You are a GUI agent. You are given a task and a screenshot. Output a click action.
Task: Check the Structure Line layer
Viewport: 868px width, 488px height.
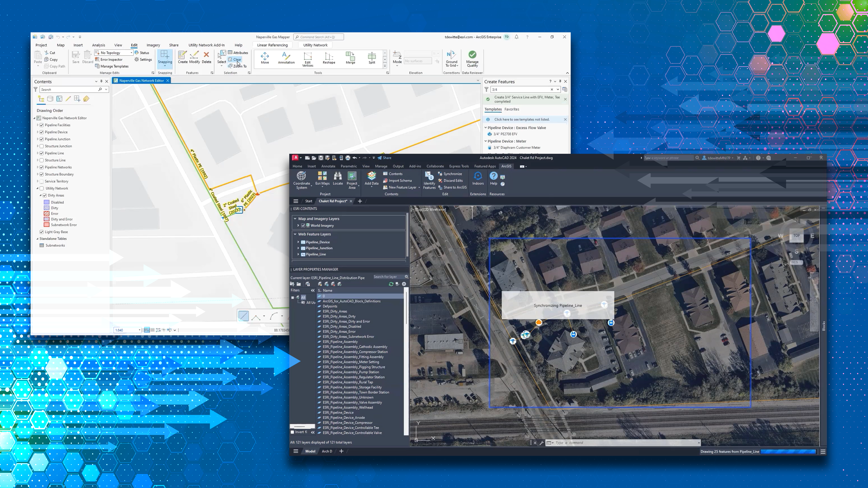[41, 160]
